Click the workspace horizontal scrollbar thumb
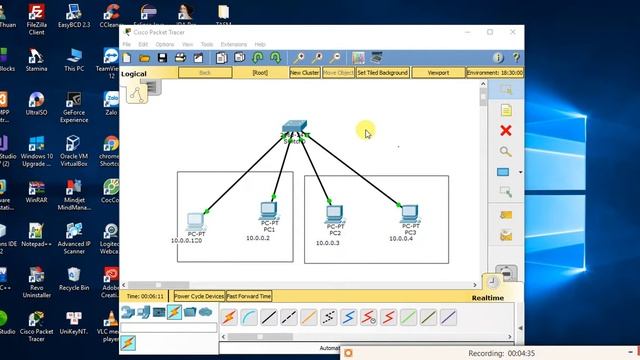This screenshot has height=360, width=640. click(159, 285)
